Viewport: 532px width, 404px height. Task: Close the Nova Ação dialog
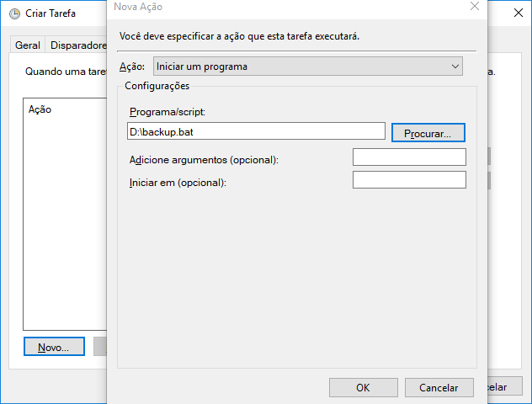coord(475,7)
